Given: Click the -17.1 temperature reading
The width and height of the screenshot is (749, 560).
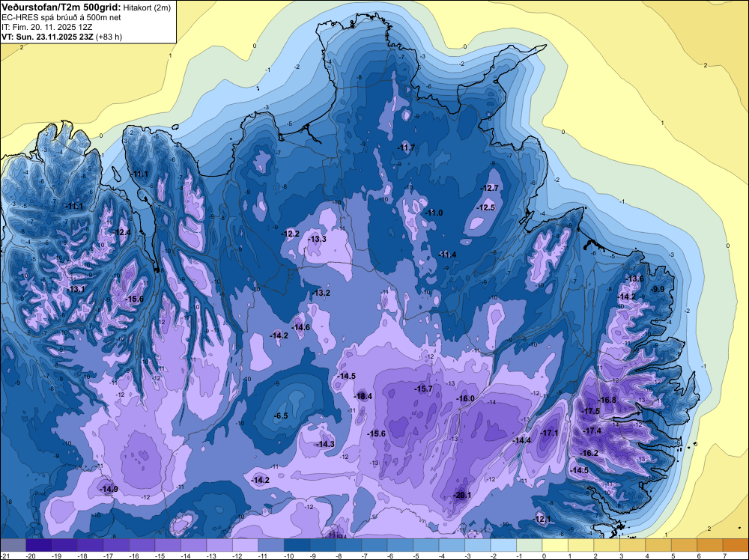Looking at the screenshot, I should (549, 433).
